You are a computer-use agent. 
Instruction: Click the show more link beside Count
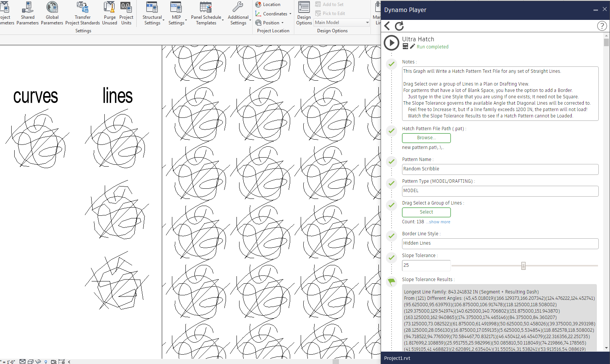(438, 222)
